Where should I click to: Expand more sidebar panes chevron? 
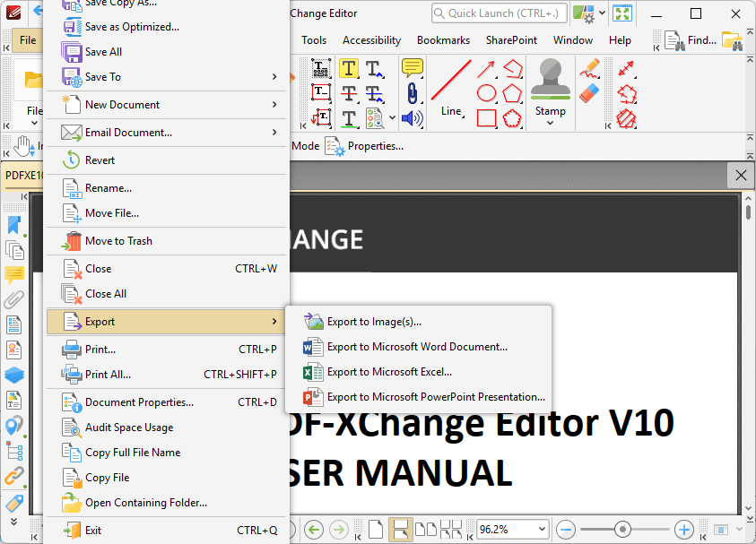(x=14, y=522)
